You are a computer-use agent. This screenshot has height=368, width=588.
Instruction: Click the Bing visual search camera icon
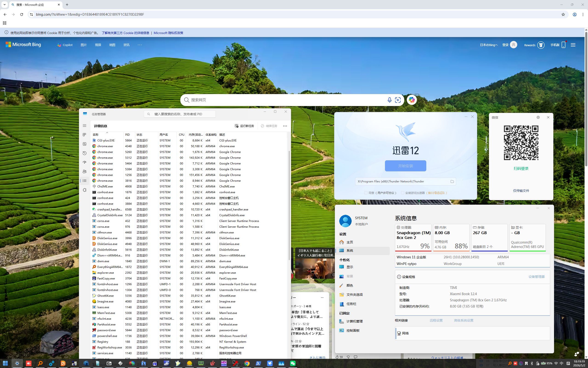click(398, 100)
